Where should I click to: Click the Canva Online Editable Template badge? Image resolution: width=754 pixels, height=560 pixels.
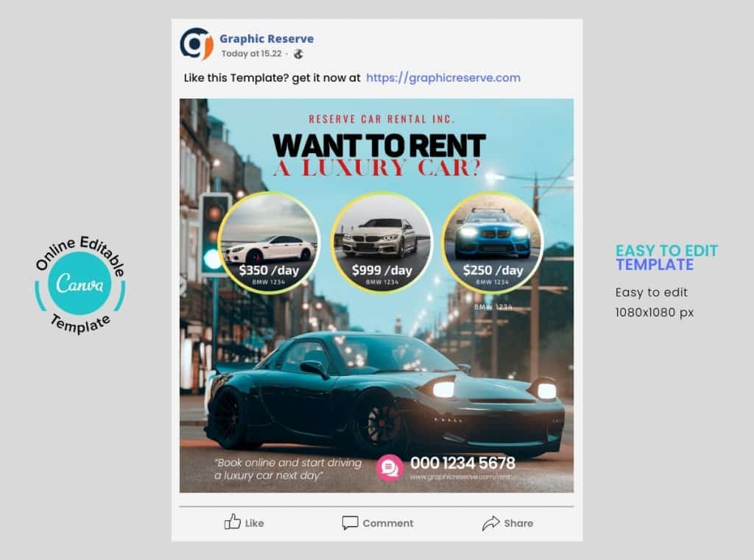tap(80, 283)
